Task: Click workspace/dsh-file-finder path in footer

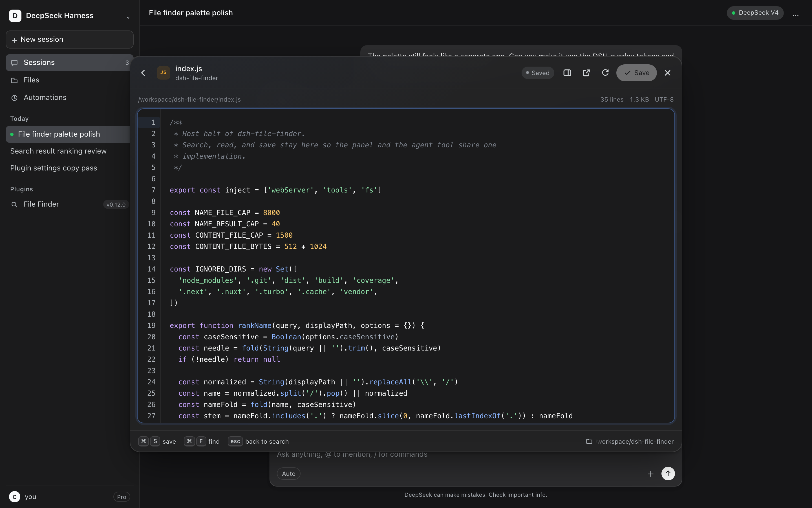Action: (x=635, y=441)
